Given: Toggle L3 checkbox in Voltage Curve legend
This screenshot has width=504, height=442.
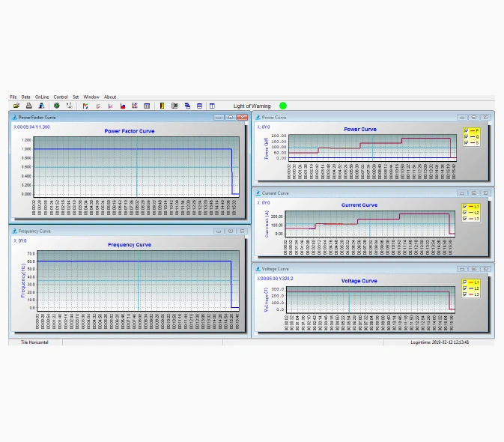Looking at the screenshot, I should click(466, 294).
